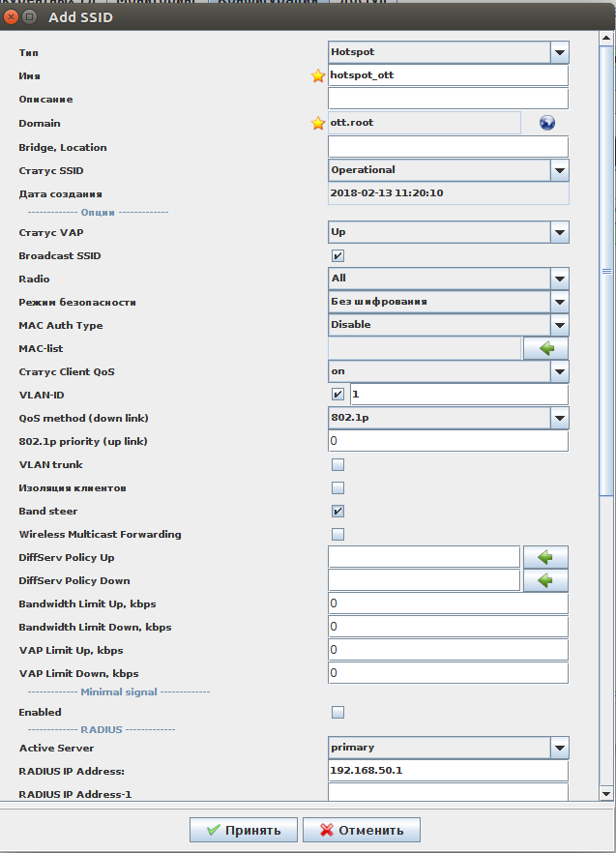Click the Принять button
The image size is (616, 853).
tap(243, 830)
